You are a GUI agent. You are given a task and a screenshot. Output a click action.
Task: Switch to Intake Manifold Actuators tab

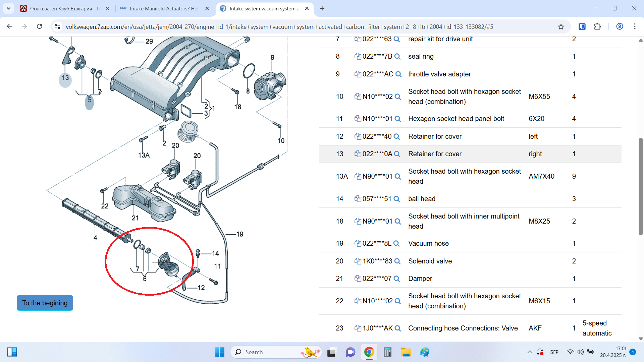point(164,9)
